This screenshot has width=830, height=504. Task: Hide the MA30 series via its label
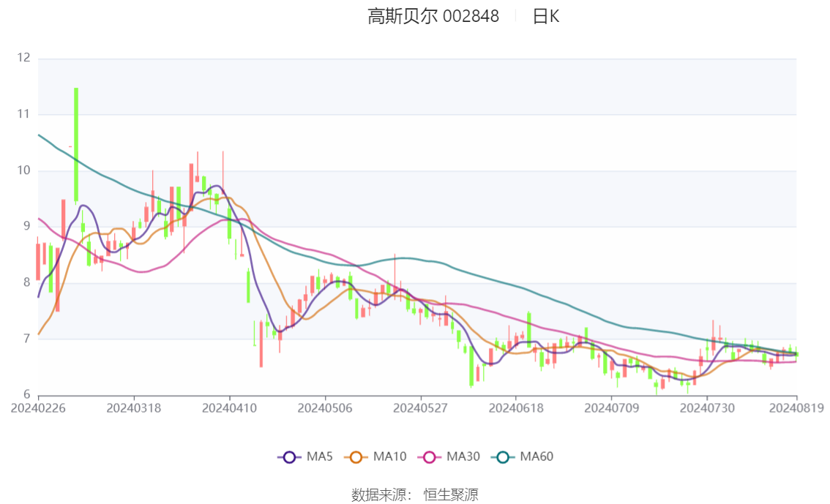pyautogui.click(x=463, y=456)
